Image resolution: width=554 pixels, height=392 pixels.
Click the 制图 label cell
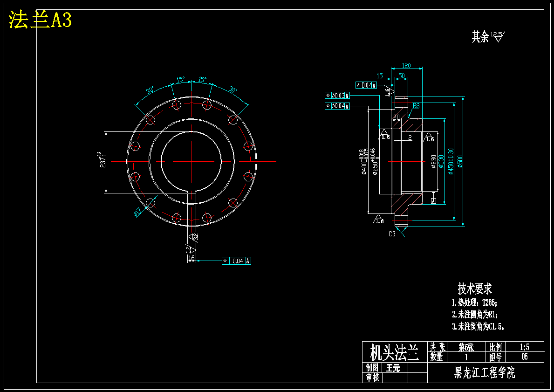372,368
